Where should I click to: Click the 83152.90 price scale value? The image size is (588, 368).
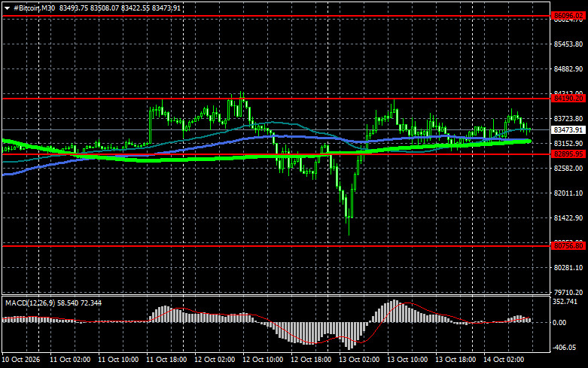point(568,143)
